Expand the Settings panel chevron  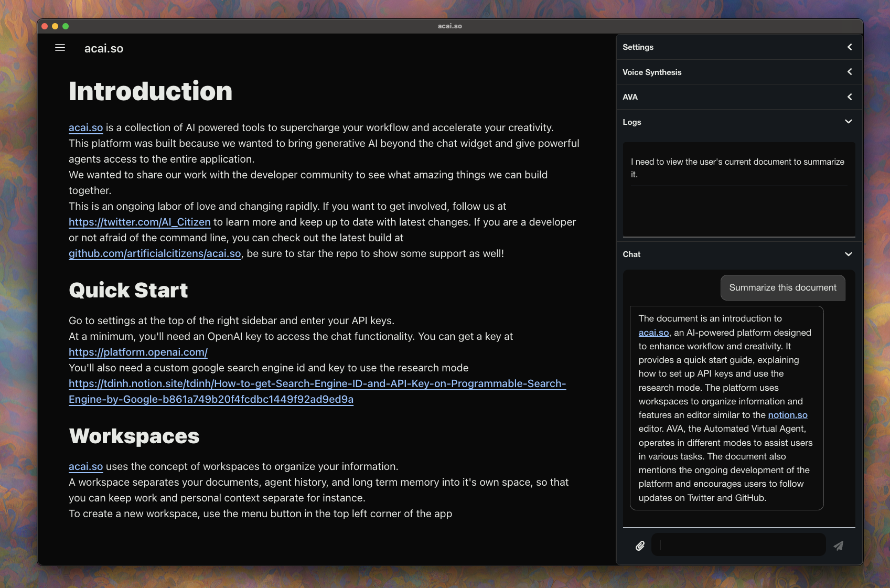pos(850,47)
